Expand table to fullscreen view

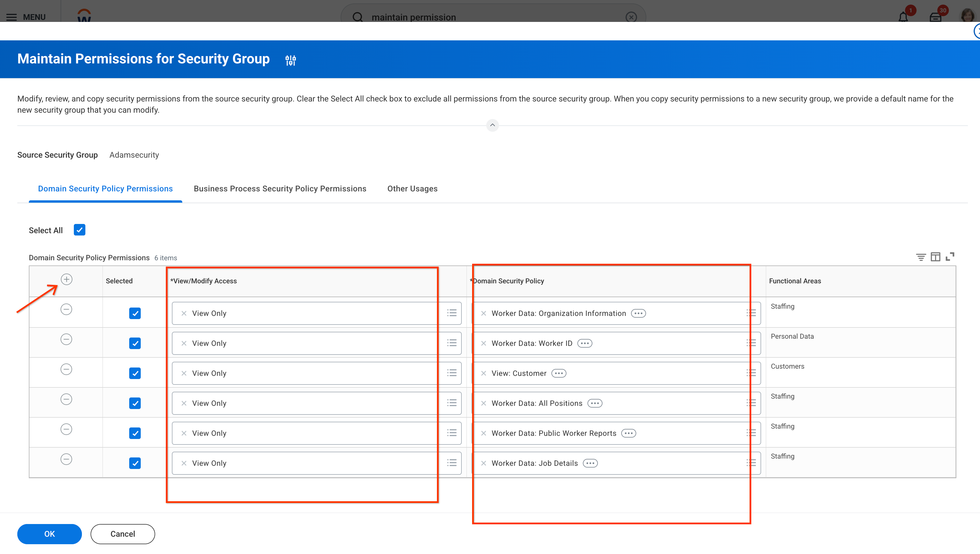coord(950,257)
